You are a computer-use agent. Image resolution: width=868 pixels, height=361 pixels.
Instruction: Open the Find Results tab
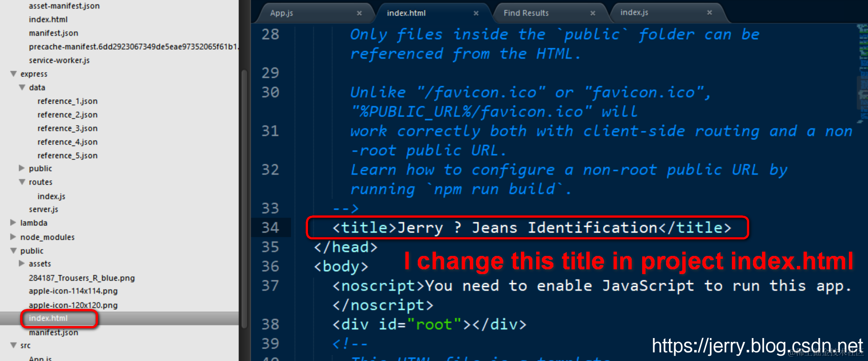(x=526, y=13)
